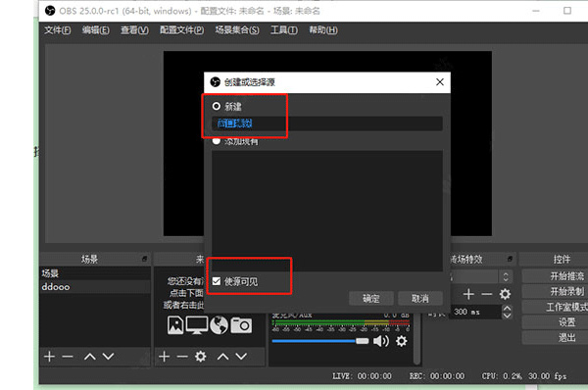Image resolution: width=588 pixels, height=390 pixels.
Task: Open mixer audio settings gear icon
Action: 401,341
